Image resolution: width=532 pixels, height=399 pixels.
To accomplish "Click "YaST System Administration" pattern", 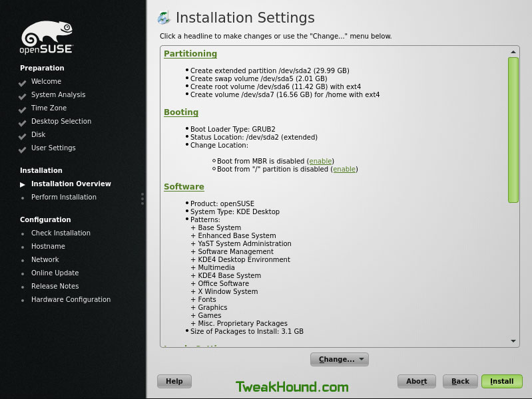I will coord(244,244).
